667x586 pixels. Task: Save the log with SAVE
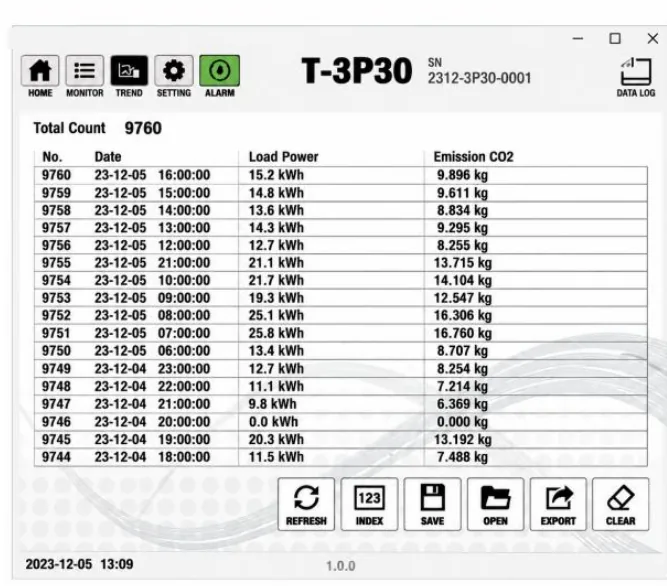click(x=432, y=504)
